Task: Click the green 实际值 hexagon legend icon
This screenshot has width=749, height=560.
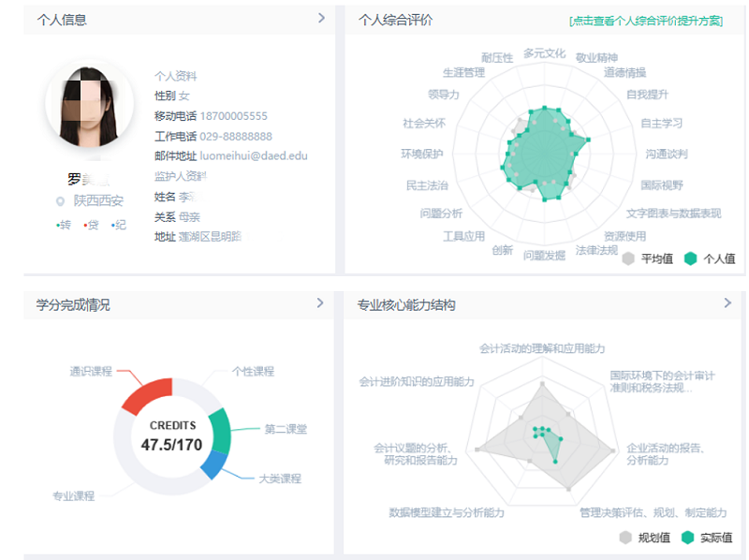Action: [688, 538]
